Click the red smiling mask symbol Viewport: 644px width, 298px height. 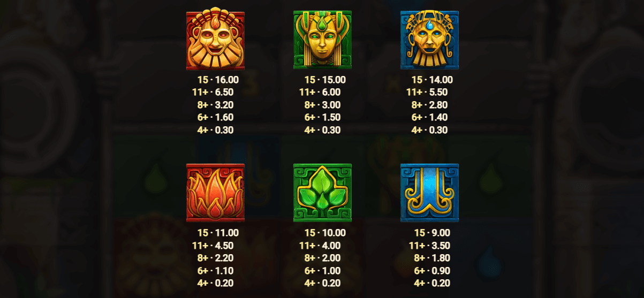coord(215,40)
